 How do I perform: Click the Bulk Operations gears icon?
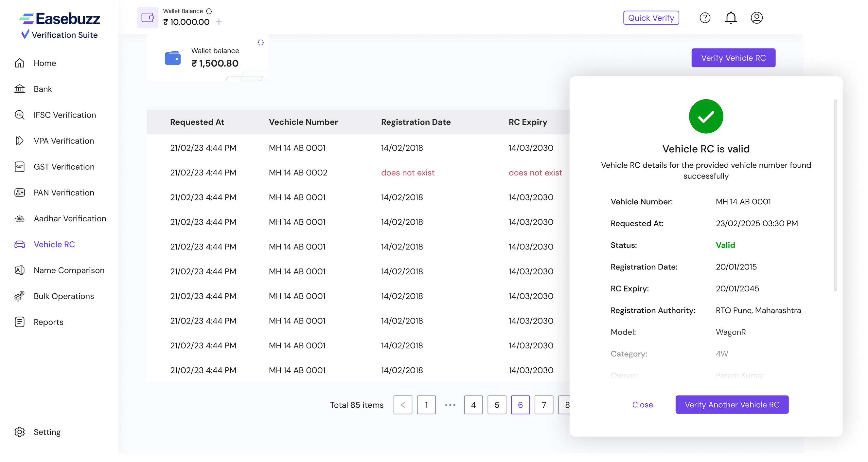pyautogui.click(x=20, y=296)
